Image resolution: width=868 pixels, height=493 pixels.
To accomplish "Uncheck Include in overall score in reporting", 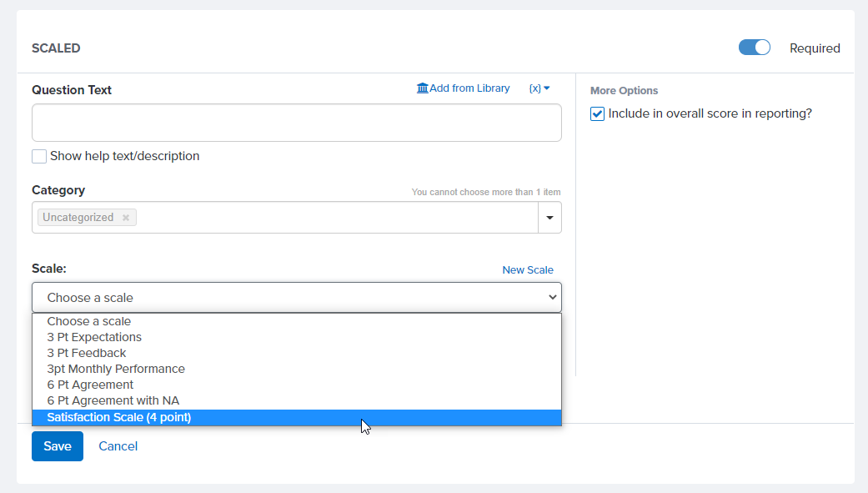I will click(597, 114).
